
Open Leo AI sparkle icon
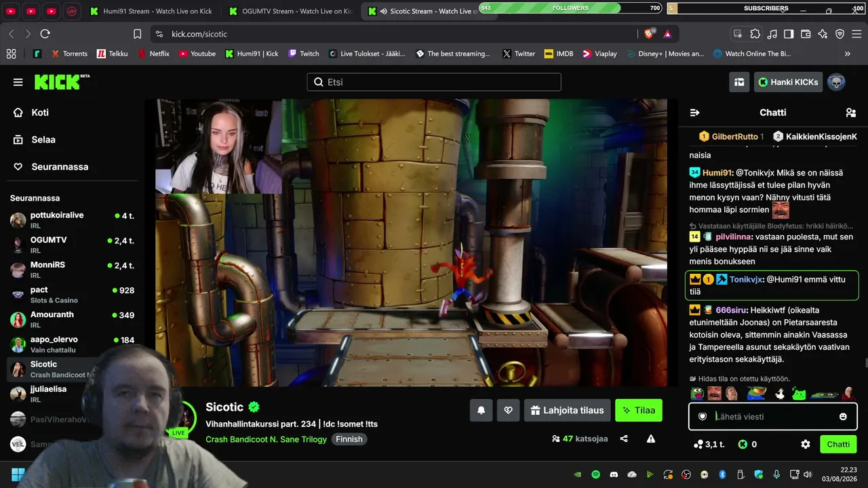coord(823,34)
